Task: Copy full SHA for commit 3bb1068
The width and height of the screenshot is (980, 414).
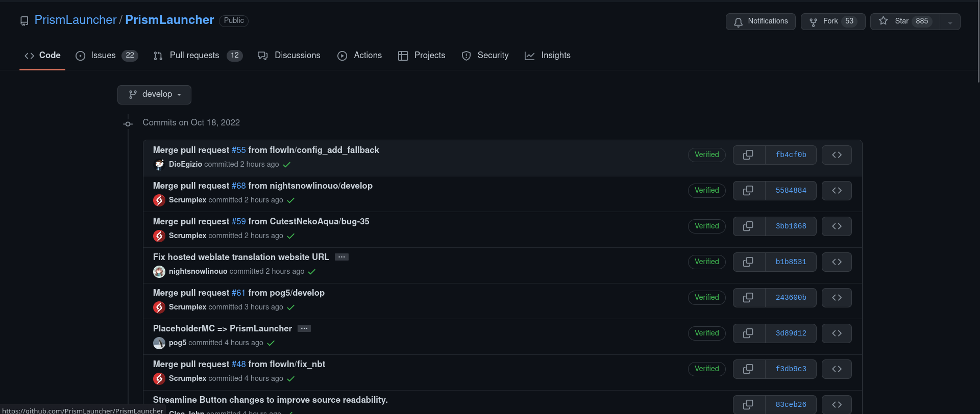Action: [749, 226]
